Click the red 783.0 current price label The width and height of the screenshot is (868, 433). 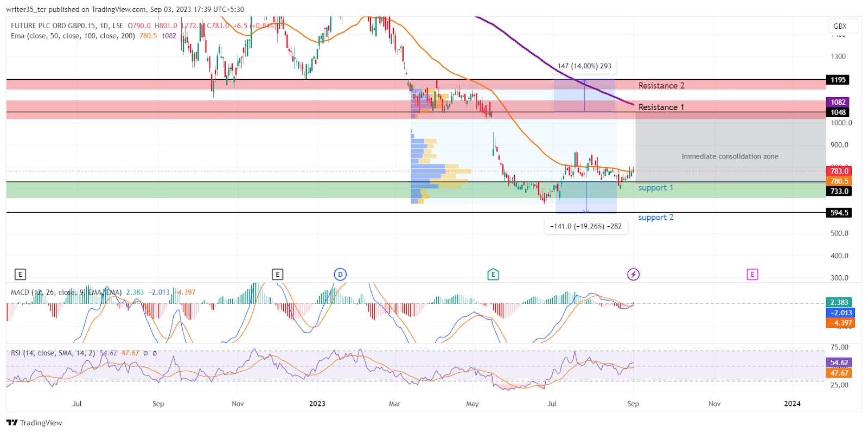pos(839,171)
